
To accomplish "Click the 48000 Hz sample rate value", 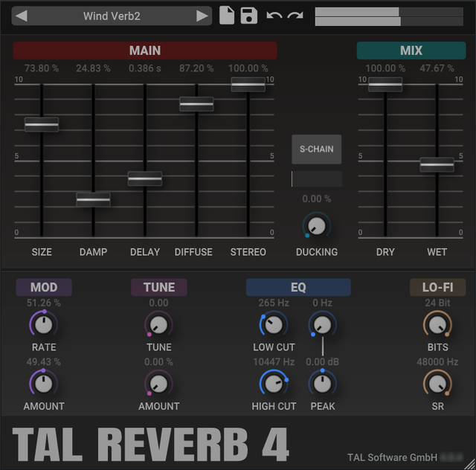I will click(x=437, y=361).
